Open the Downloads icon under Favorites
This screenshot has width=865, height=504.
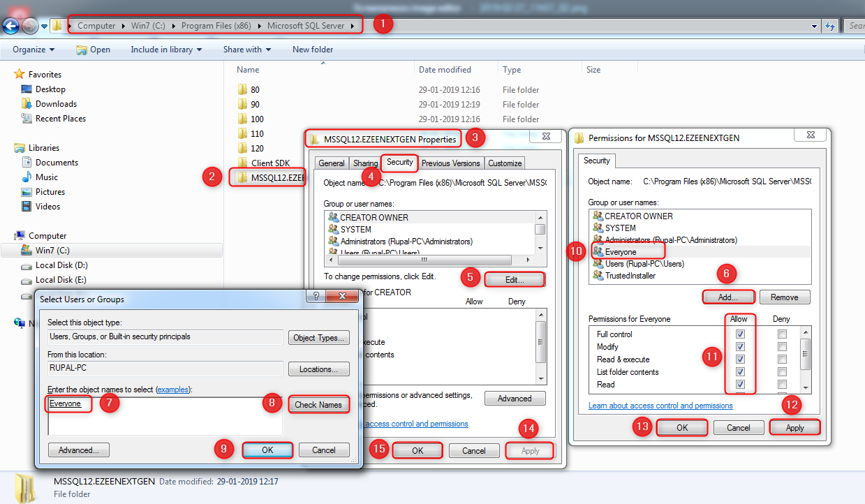tap(27, 104)
